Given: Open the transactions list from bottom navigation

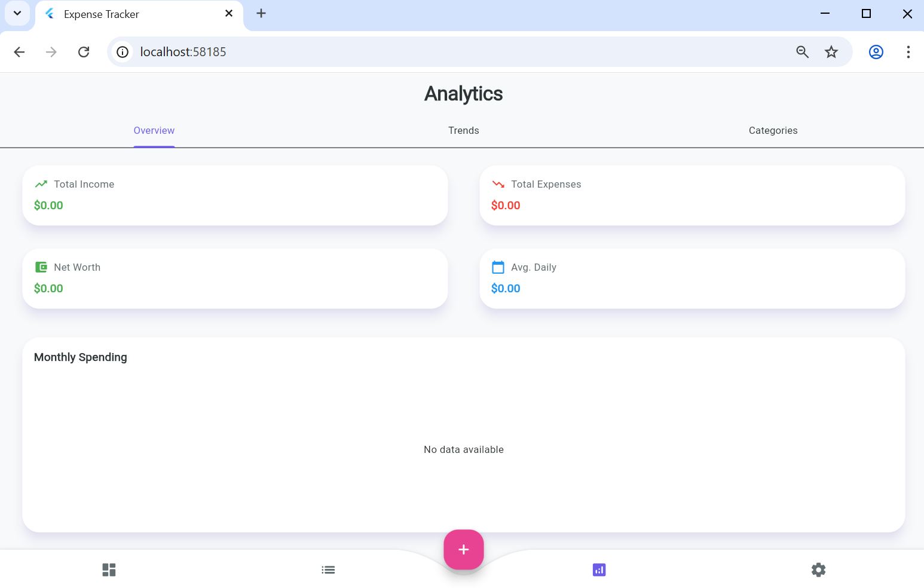Looking at the screenshot, I should [328, 569].
